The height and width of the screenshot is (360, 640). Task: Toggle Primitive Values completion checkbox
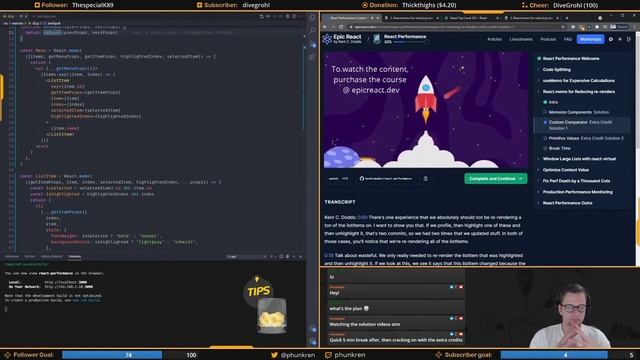coord(545,138)
